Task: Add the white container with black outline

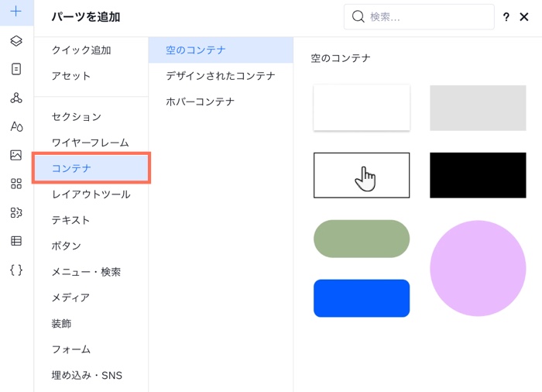Action: pos(362,175)
